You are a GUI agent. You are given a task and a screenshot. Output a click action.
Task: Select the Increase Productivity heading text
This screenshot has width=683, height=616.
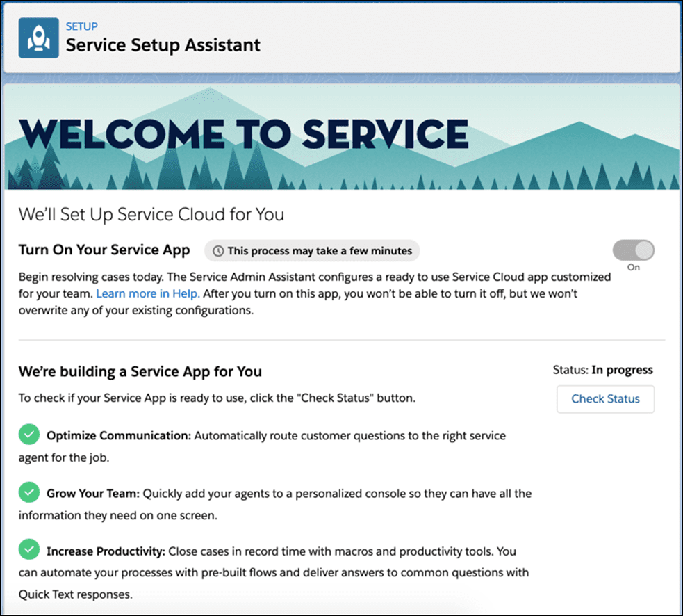106,551
